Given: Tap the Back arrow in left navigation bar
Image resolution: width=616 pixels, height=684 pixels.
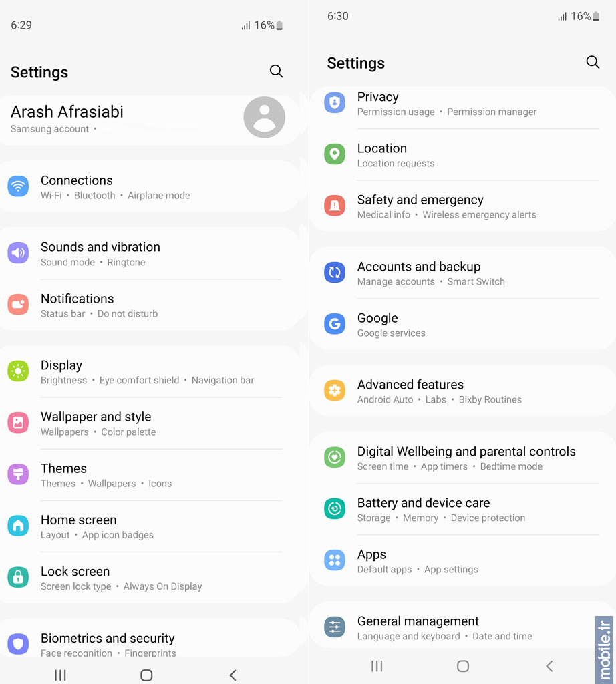Looking at the screenshot, I should [x=233, y=675].
